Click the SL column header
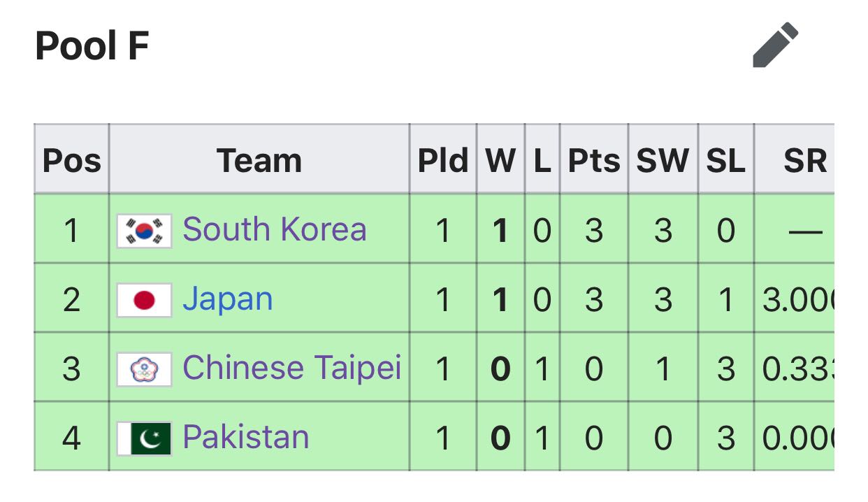Image resolution: width=868 pixels, height=502 pixels. click(x=725, y=160)
